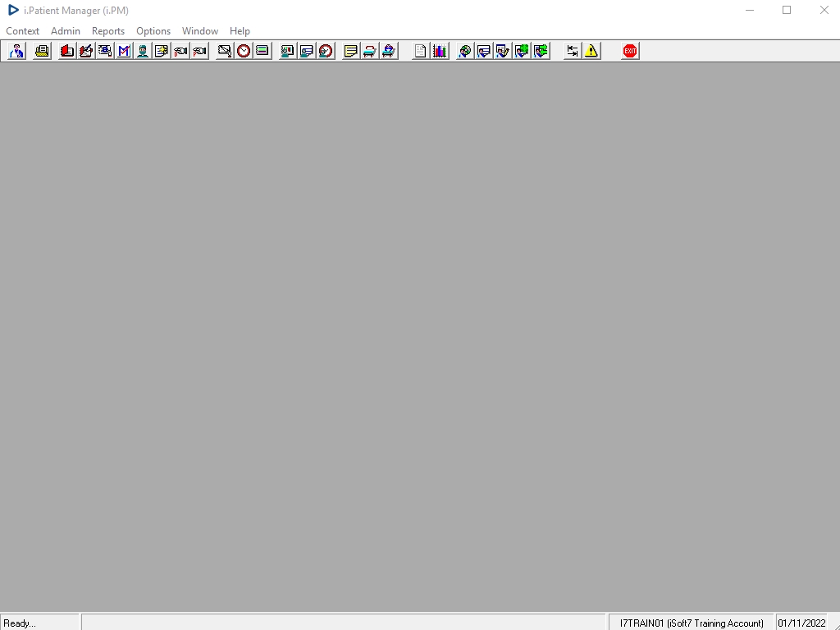Click the blue bug document toolbar icon
This screenshot has height=630, width=840.
[105, 51]
